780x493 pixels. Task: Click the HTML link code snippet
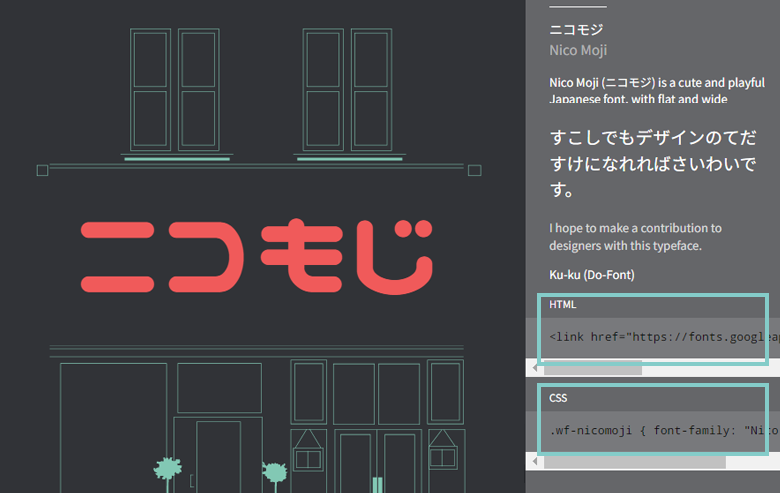click(664, 337)
